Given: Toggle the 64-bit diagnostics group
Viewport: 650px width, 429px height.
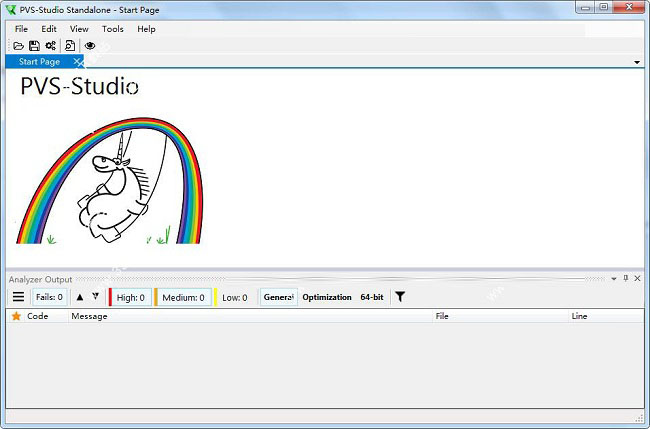Looking at the screenshot, I should pyautogui.click(x=372, y=297).
